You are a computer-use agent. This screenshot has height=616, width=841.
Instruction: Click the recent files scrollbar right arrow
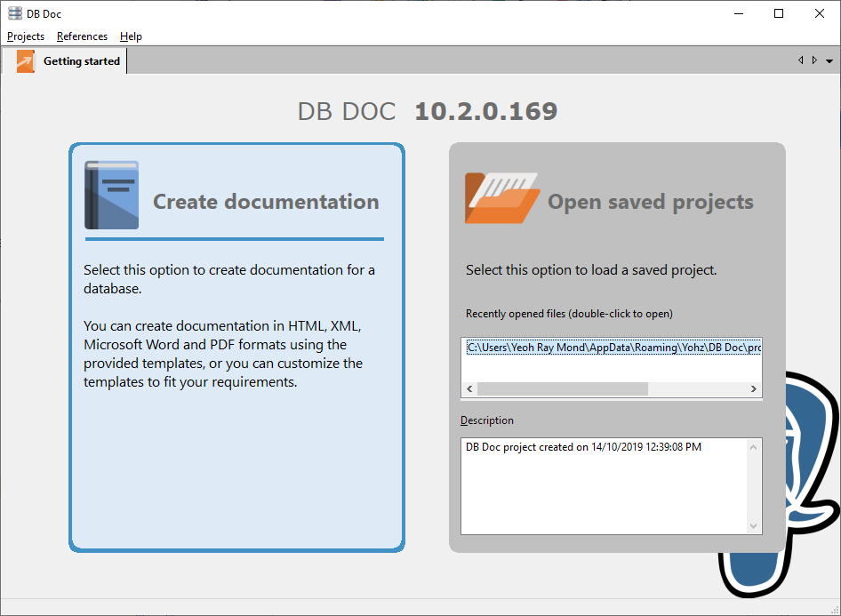tap(754, 389)
